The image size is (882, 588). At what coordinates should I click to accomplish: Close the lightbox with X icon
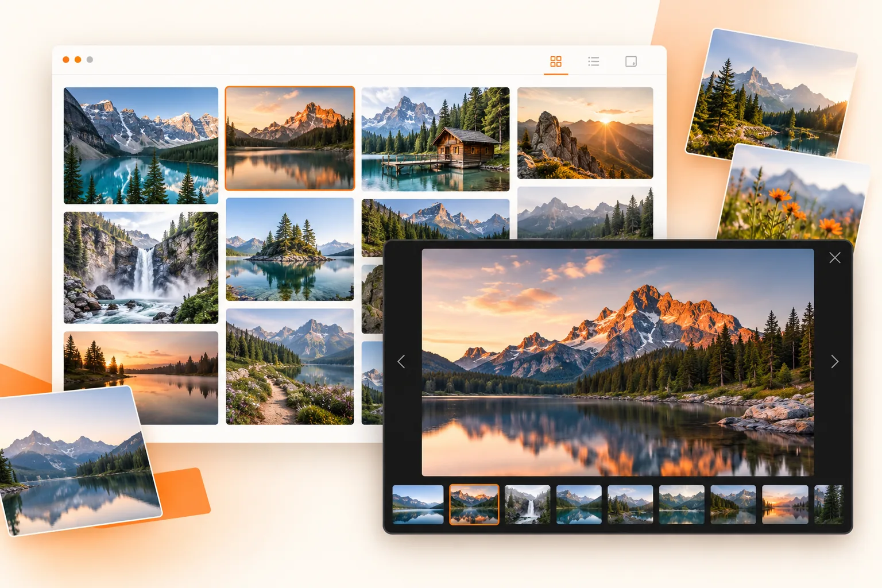click(835, 258)
